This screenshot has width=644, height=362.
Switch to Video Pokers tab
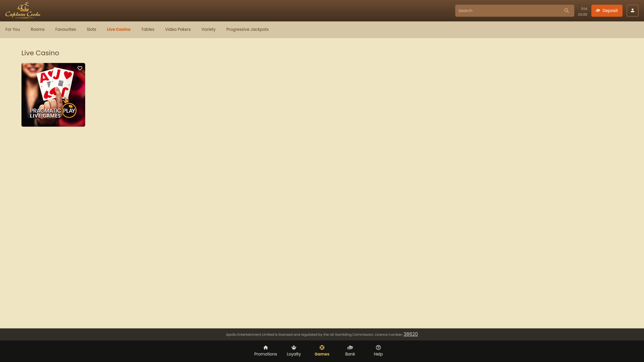point(178,29)
